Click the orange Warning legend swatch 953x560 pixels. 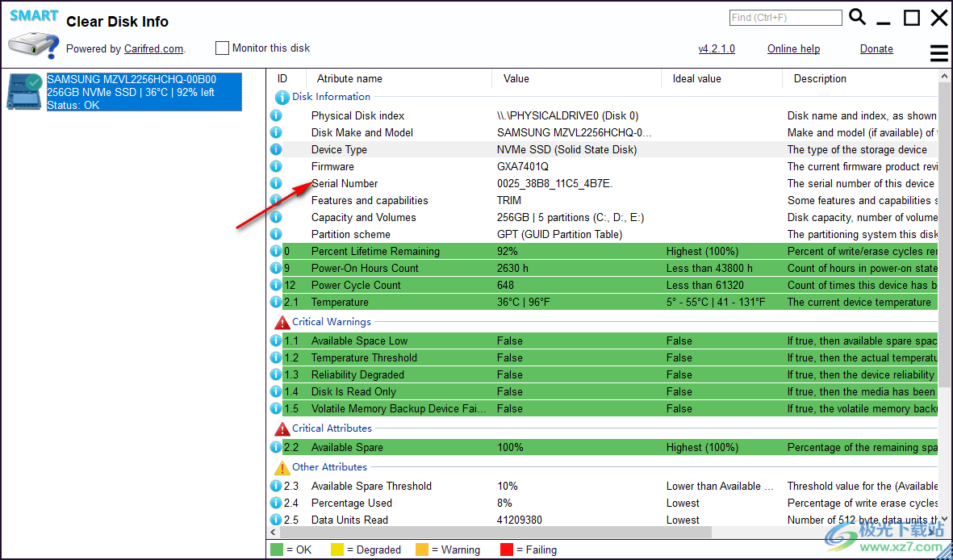[422, 550]
